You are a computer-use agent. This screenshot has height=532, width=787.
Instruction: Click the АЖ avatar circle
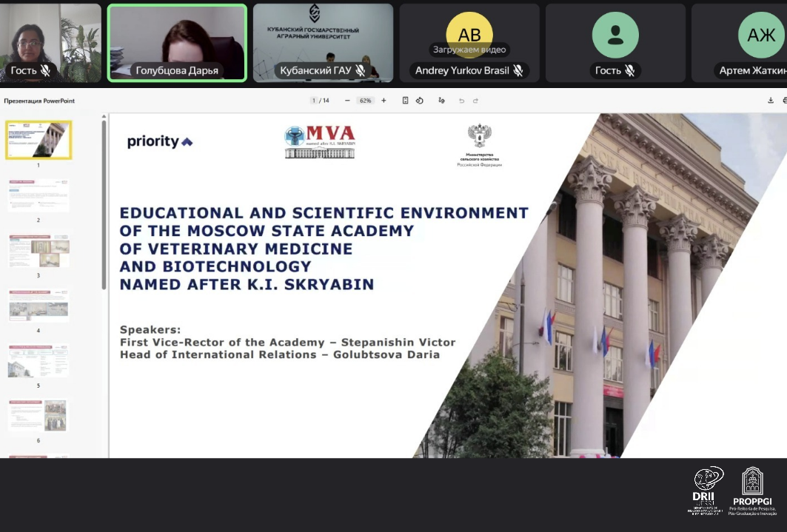(x=761, y=35)
